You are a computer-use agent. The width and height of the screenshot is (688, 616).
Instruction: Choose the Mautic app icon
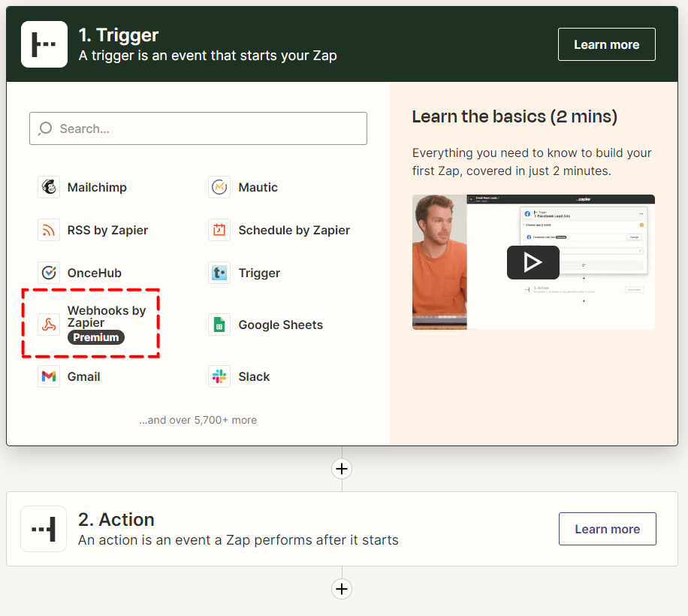219,187
